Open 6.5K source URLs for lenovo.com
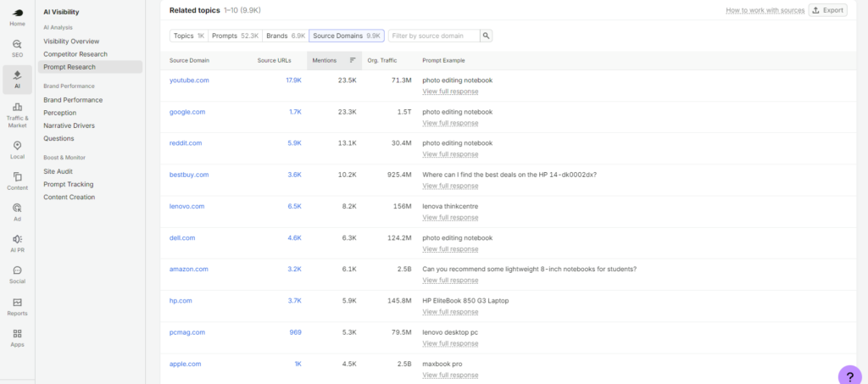Screen dimensions: 868x384 click(294, 206)
